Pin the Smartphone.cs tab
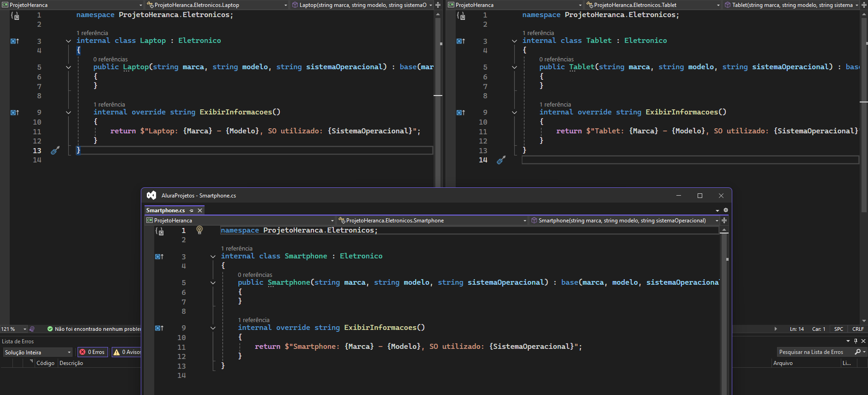868x395 pixels. point(191,210)
